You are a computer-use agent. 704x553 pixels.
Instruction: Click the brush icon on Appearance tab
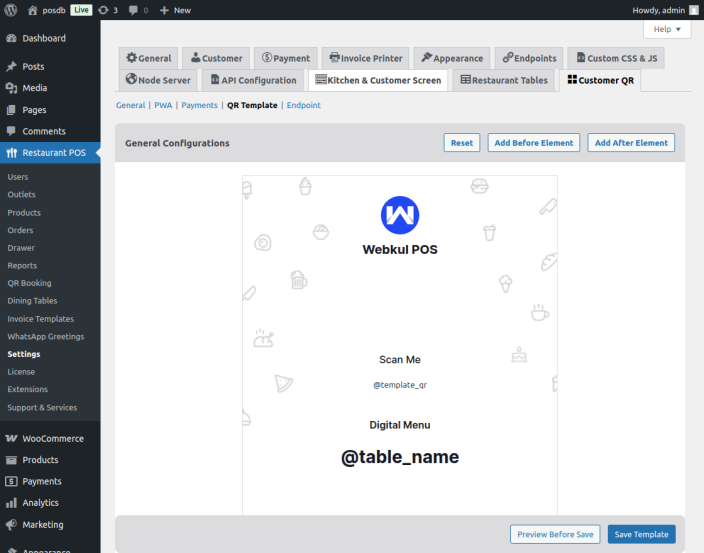[427, 57]
